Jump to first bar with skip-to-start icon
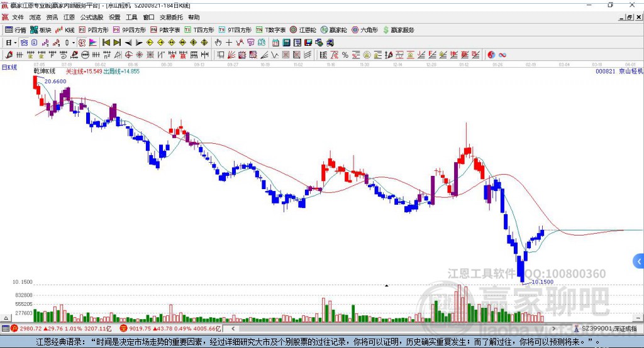Screen dimensions: 644x348 pyautogui.click(x=106, y=43)
